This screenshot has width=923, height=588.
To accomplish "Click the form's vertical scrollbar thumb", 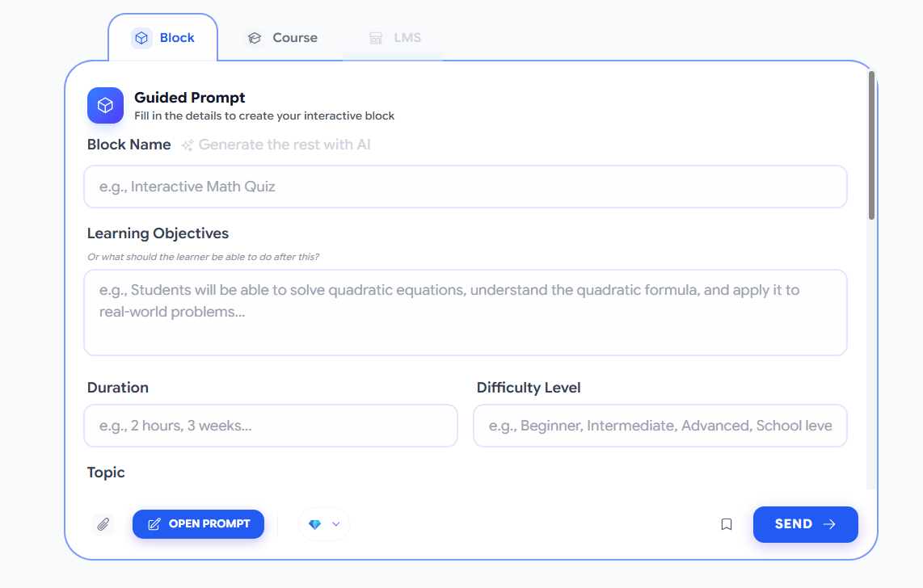I will (871, 145).
